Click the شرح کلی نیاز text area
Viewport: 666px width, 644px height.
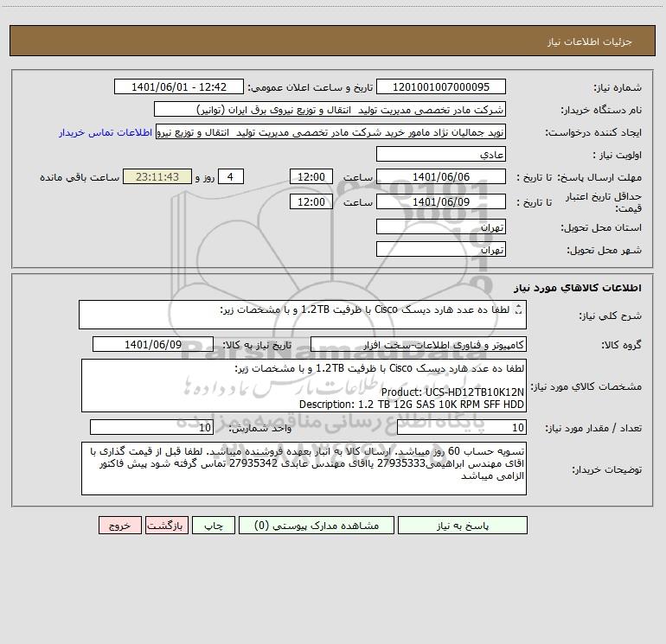click(303, 315)
